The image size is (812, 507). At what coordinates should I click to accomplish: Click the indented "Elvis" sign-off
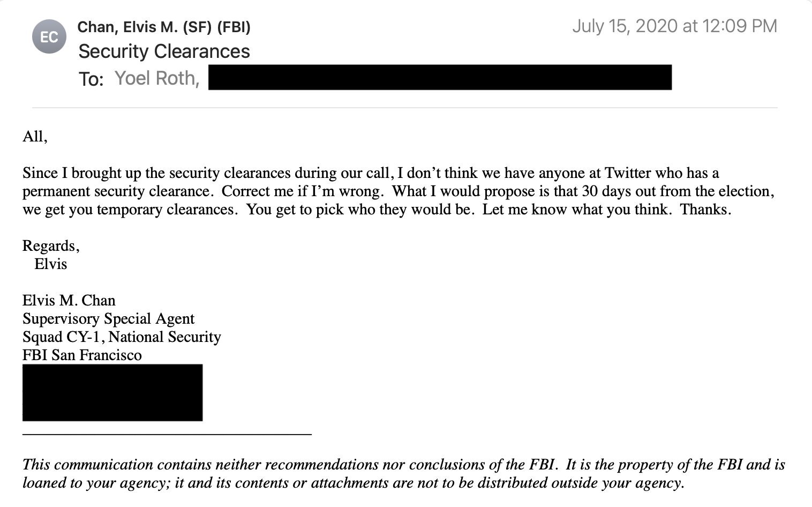tap(50, 264)
